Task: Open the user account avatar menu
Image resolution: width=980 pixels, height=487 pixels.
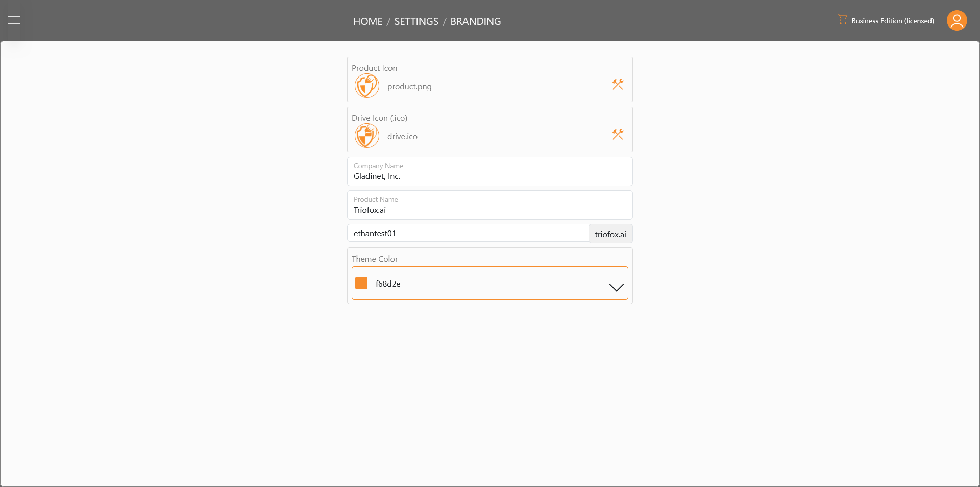Action: coord(957,20)
